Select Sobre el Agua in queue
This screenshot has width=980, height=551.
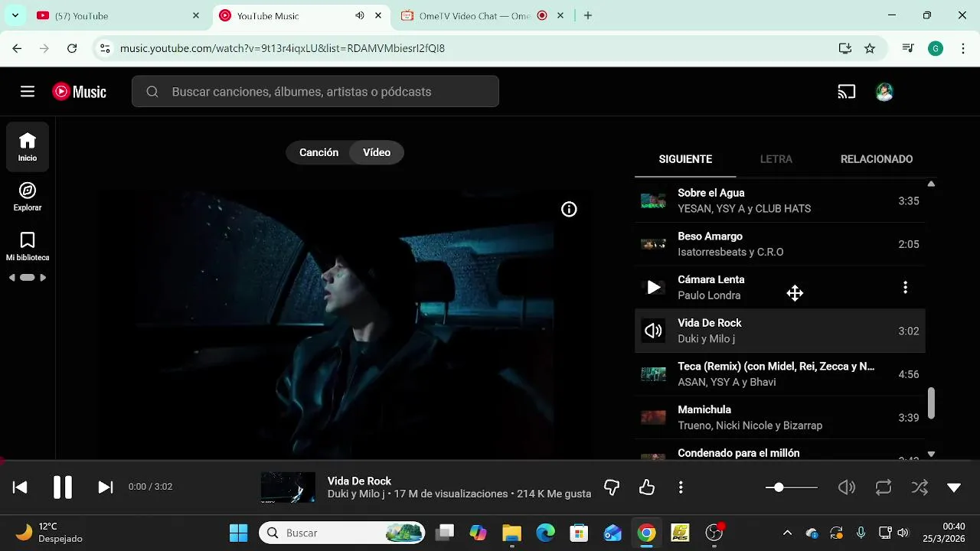779,201
